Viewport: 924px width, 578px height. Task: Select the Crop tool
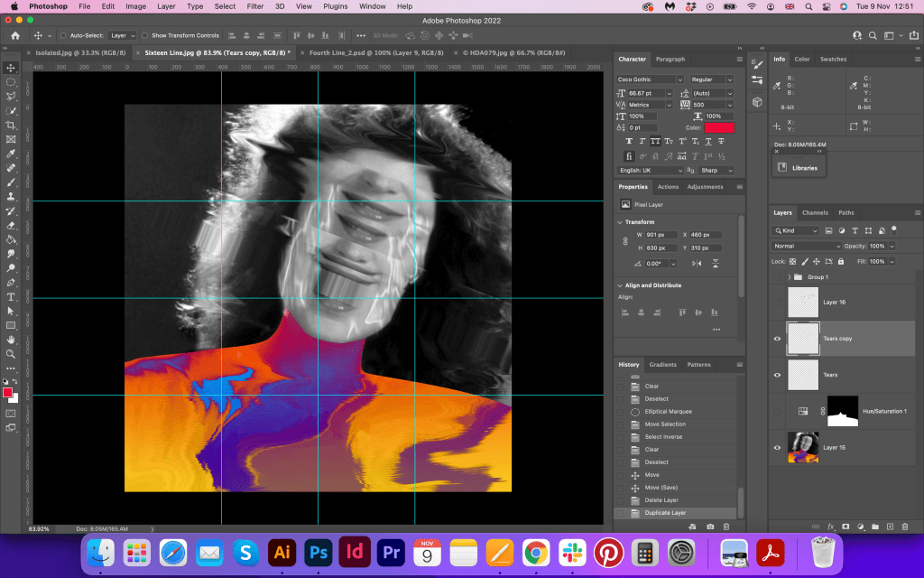[x=11, y=125]
